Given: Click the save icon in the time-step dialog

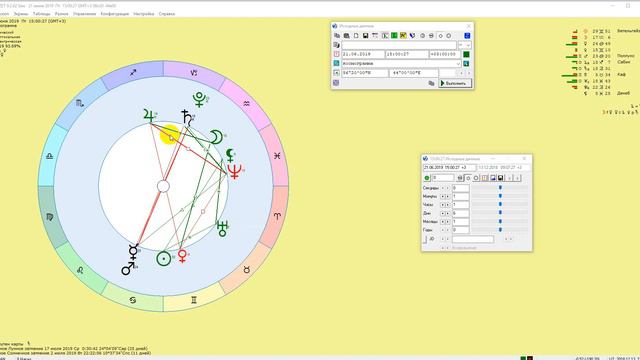Looking at the screenshot, I should tap(501, 178).
